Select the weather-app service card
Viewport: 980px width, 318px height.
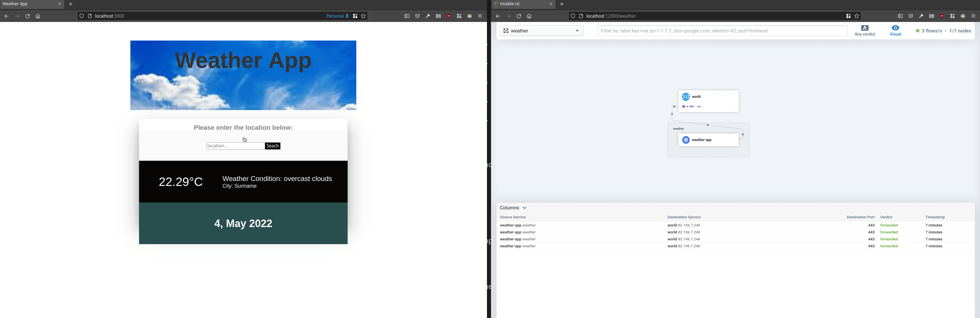coord(708,140)
